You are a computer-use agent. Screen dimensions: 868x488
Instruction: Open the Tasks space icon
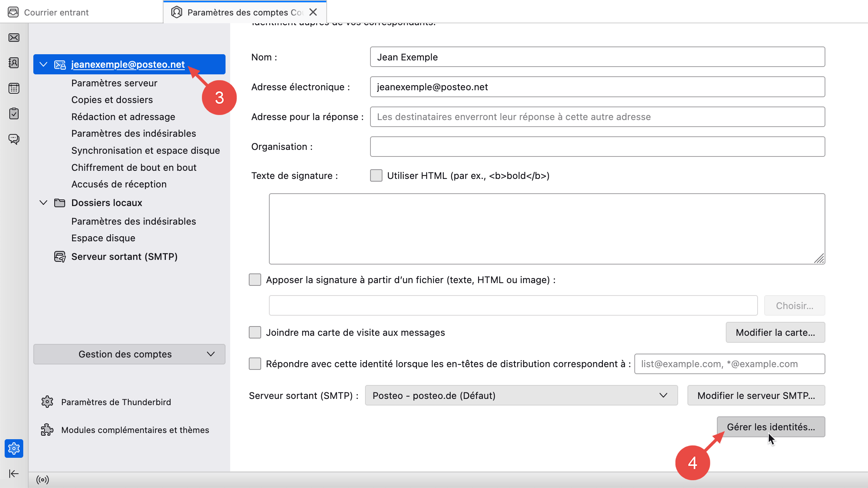(x=14, y=113)
